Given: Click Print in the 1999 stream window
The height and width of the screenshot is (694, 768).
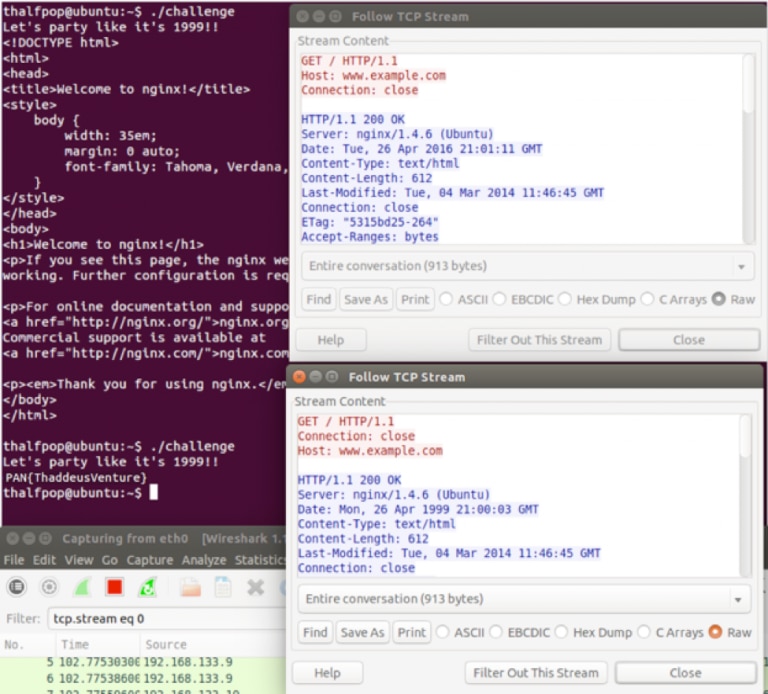Looking at the screenshot, I should pyautogui.click(x=411, y=632).
